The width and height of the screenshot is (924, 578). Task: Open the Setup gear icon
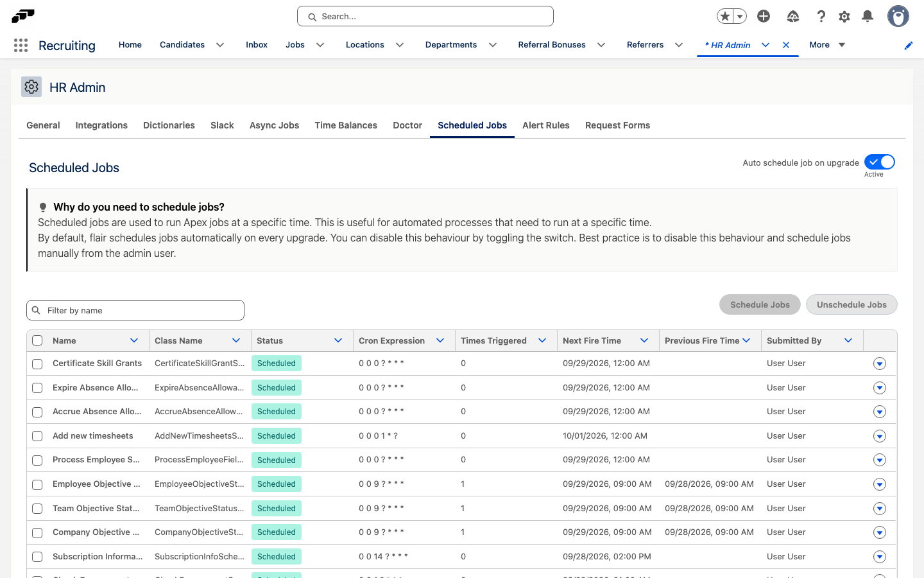[x=844, y=16]
